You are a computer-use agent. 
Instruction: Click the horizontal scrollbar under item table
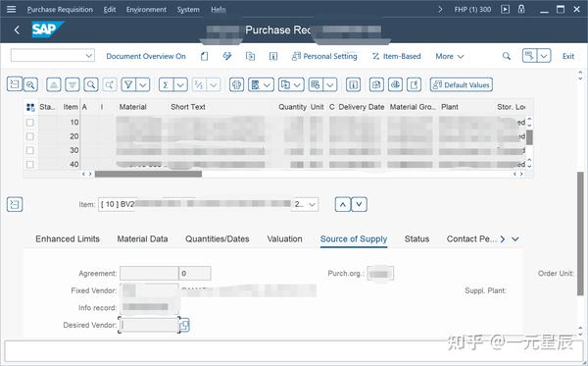(149, 175)
